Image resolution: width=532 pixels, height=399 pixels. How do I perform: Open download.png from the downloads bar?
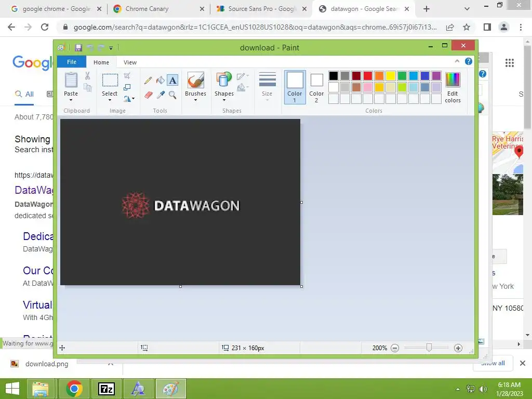(x=46, y=364)
